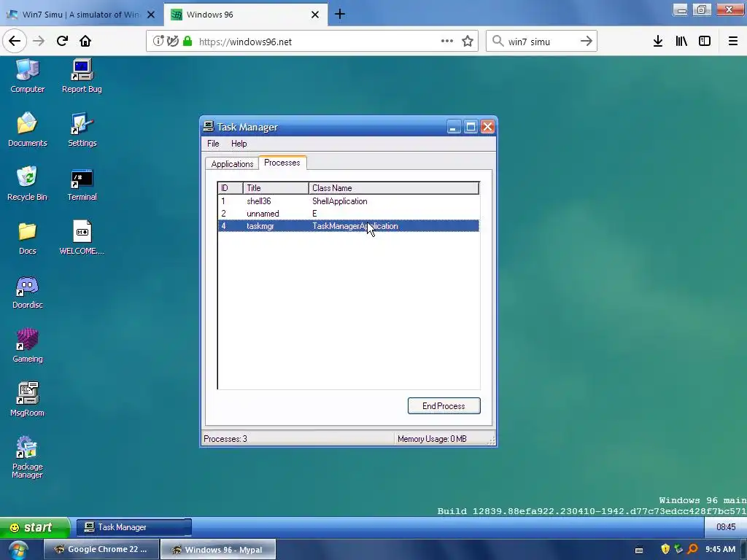Image resolution: width=747 pixels, height=560 pixels.
Task: Open the Computer desktop icon
Action: point(27,76)
